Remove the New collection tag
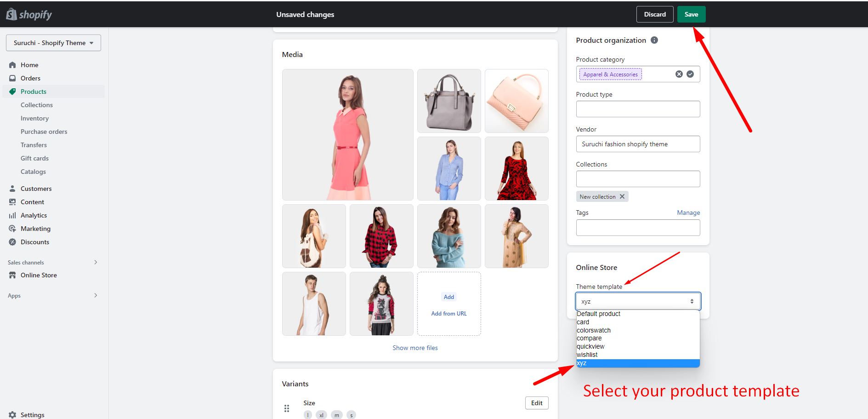This screenshot has width=868, height=419. click(622, 196)
